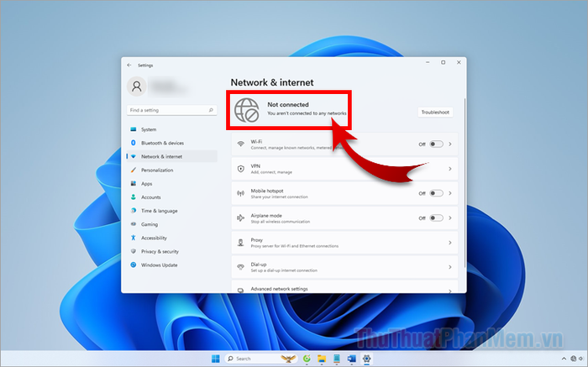Click the Troubleshoot button

[x=435, y=112]
